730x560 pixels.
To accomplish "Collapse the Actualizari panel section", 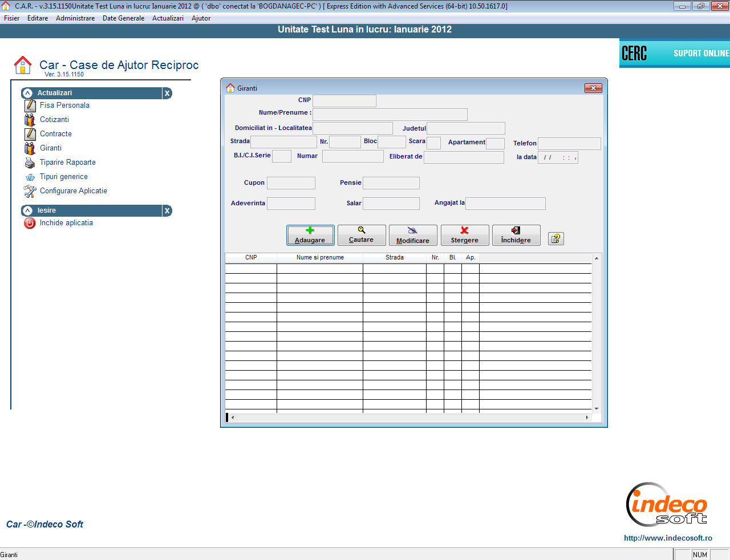I will tap(27, 93).
